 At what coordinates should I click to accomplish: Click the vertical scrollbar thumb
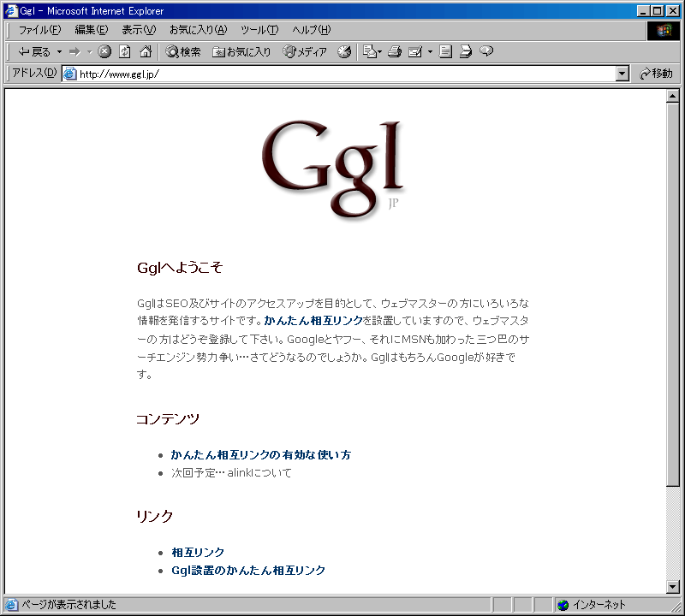pyautogui.click(x=673, y=293)
